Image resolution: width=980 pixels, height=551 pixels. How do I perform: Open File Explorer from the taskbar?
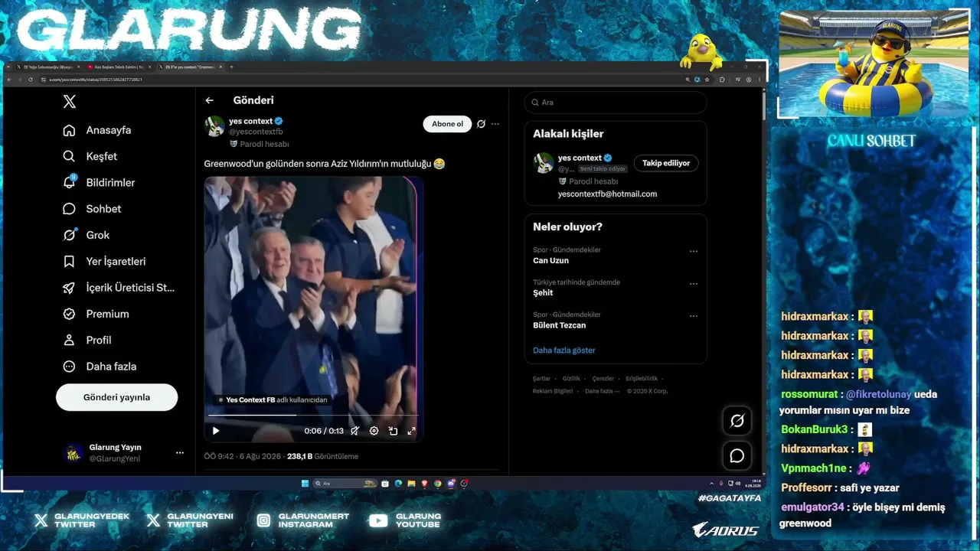pyautogui.click(x=411, y=484)
